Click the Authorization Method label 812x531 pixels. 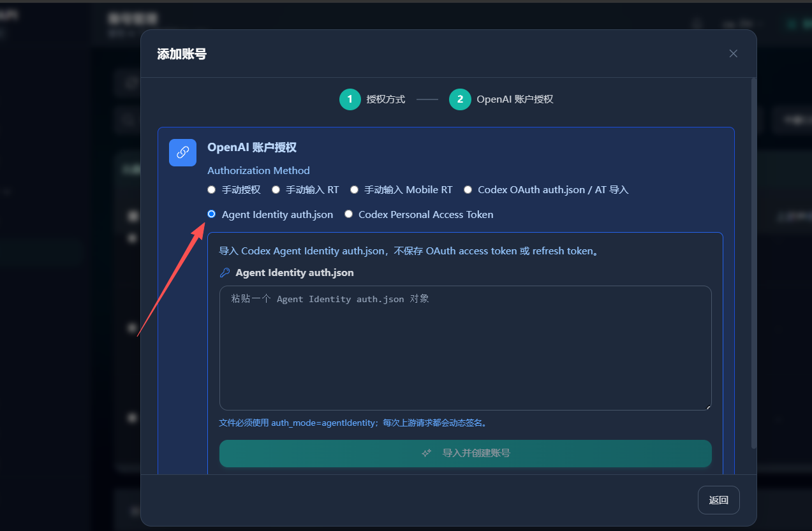[258, 171]
